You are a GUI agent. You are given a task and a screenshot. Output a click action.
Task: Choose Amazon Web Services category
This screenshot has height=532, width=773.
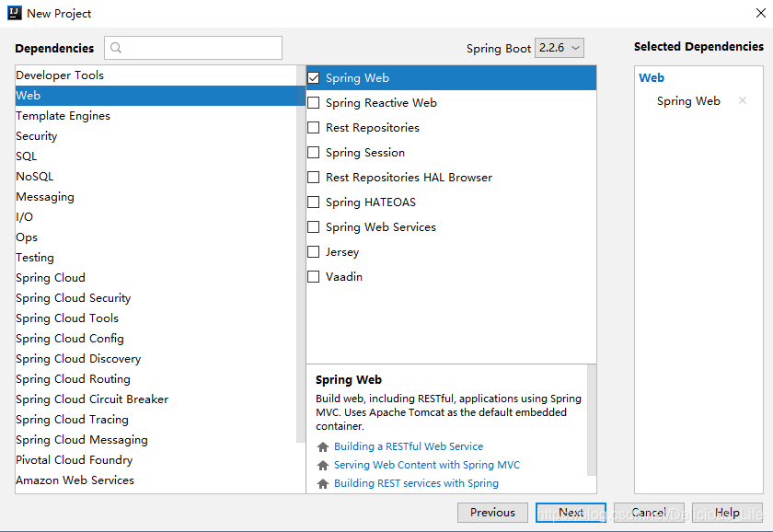(156, 480)
